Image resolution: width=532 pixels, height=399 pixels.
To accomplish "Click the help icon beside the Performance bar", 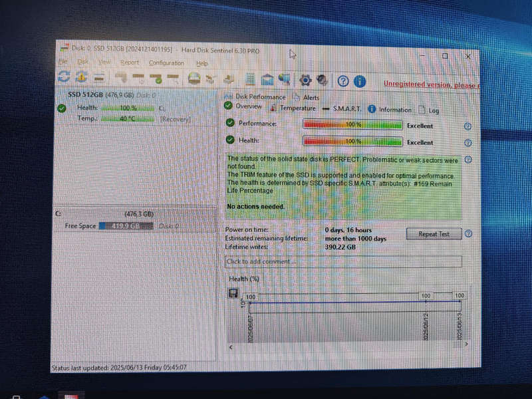I will click(468, 126).
